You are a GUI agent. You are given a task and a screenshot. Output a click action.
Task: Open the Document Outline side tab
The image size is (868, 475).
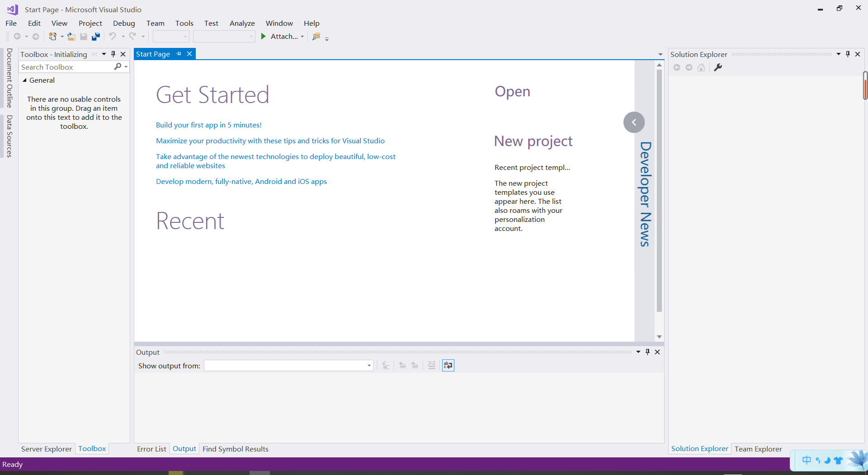click(9, 78)
